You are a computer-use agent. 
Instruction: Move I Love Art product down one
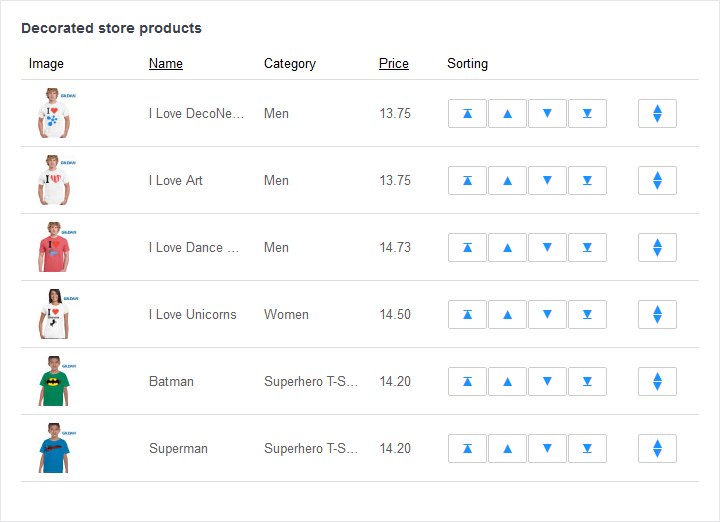pyautogui.click(x=547, y=181)
